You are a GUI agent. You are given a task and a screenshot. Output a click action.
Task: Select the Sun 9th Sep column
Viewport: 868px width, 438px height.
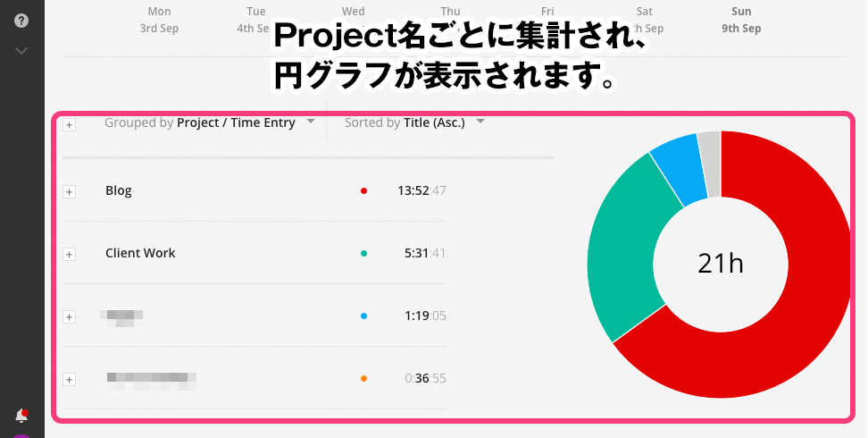[741, 20]
